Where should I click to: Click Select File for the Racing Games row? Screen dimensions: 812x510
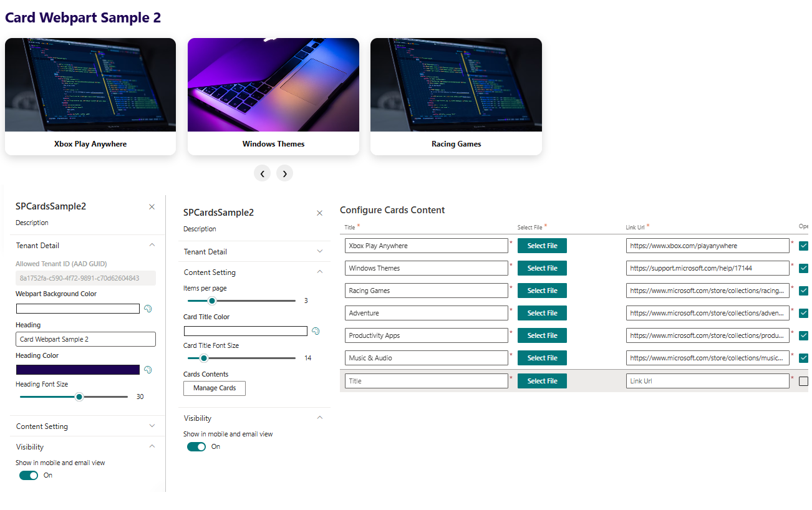[542, 290]
